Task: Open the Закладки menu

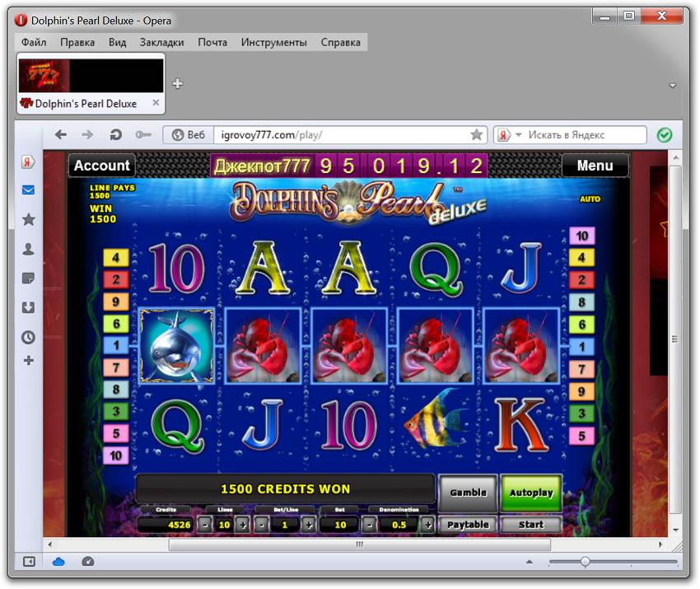Action: tap(161, 42)
